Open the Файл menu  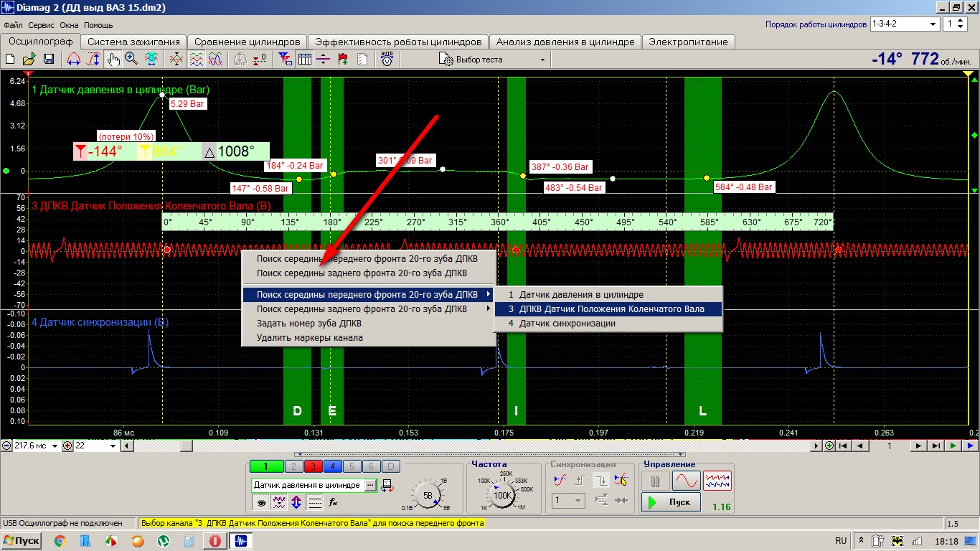click(14, 25)
